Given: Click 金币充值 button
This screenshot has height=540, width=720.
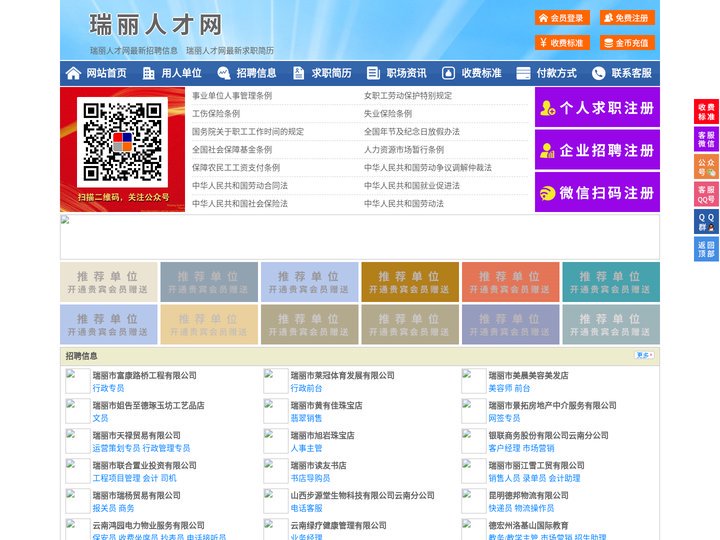Looking at the screenshot, I should click(x=627, y=43).
